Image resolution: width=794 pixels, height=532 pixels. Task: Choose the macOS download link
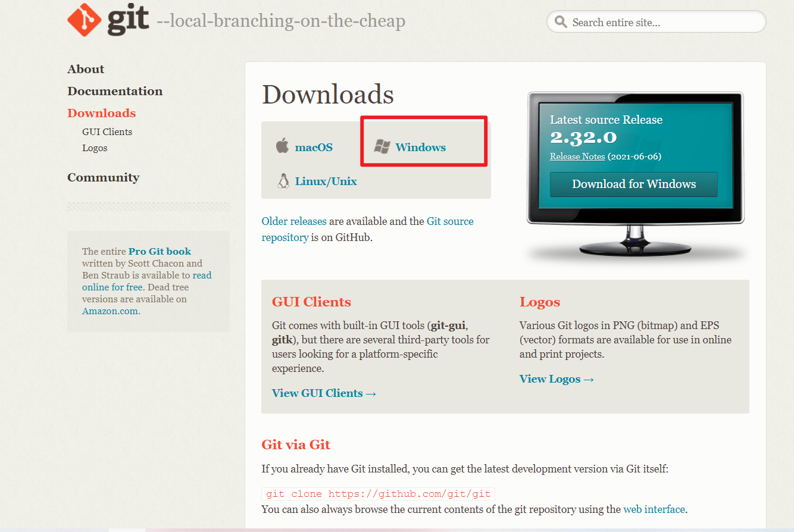coord(314,147)
